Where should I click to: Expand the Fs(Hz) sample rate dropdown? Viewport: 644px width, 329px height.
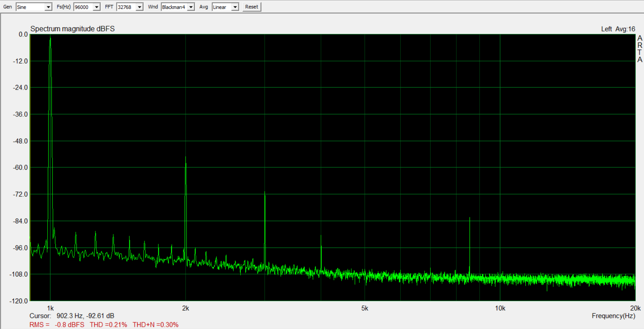pos(96,7)
